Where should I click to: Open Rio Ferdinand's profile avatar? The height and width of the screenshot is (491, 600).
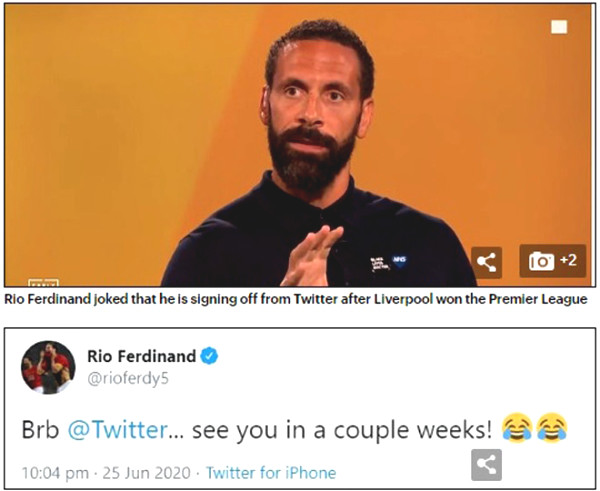tap(48, 367)
